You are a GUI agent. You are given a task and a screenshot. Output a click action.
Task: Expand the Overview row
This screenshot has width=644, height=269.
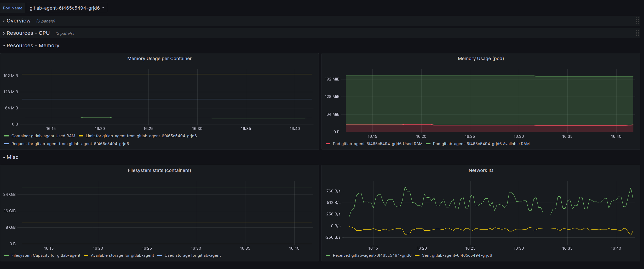click(18, 21)
